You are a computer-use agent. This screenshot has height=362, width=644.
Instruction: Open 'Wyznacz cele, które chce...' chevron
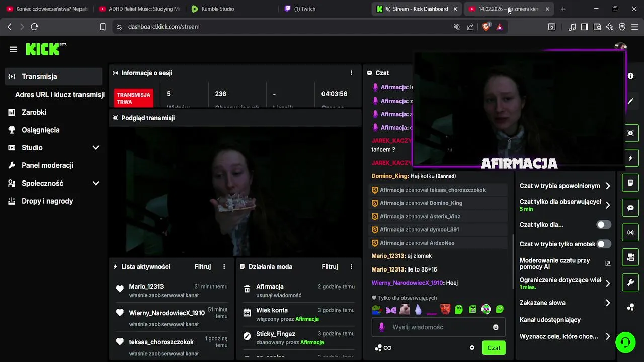coord(608,336)
